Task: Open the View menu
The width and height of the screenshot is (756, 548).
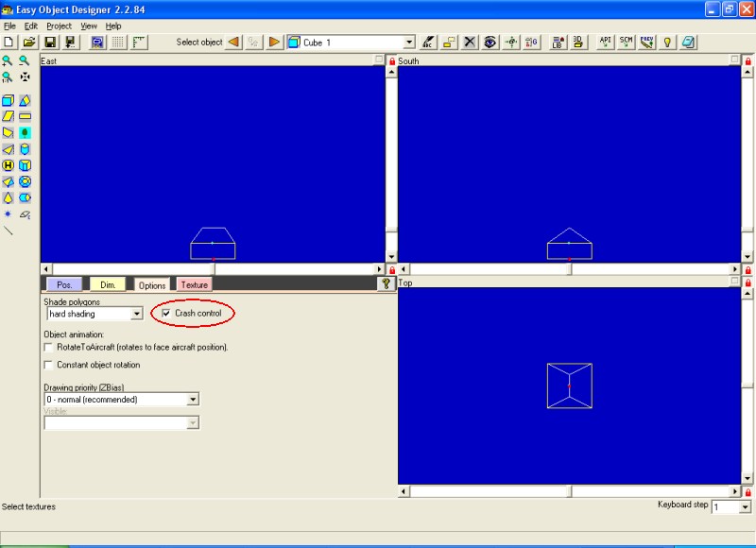Action: (x=89, y=26)
